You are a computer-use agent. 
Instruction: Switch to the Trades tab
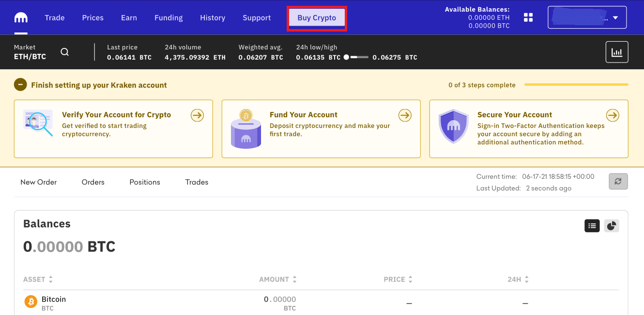point(197,182)
